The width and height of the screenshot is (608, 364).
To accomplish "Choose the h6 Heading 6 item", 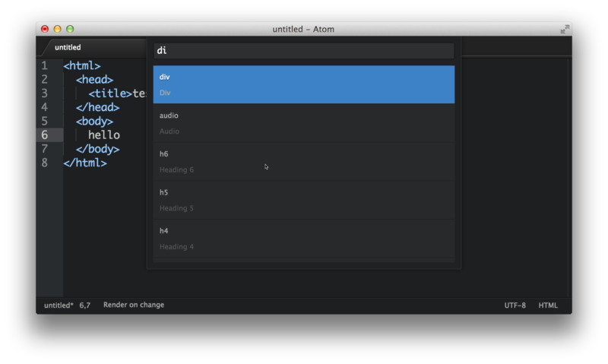I will [303, 161].
